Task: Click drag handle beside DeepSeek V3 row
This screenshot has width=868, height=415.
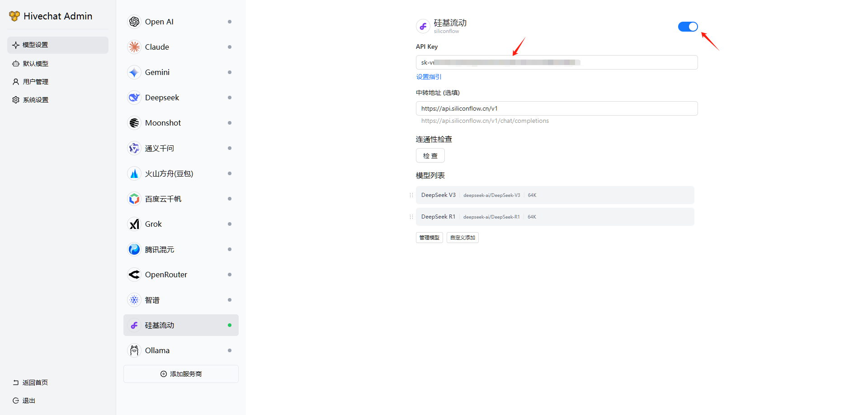Action: click(x=411, y=195)
